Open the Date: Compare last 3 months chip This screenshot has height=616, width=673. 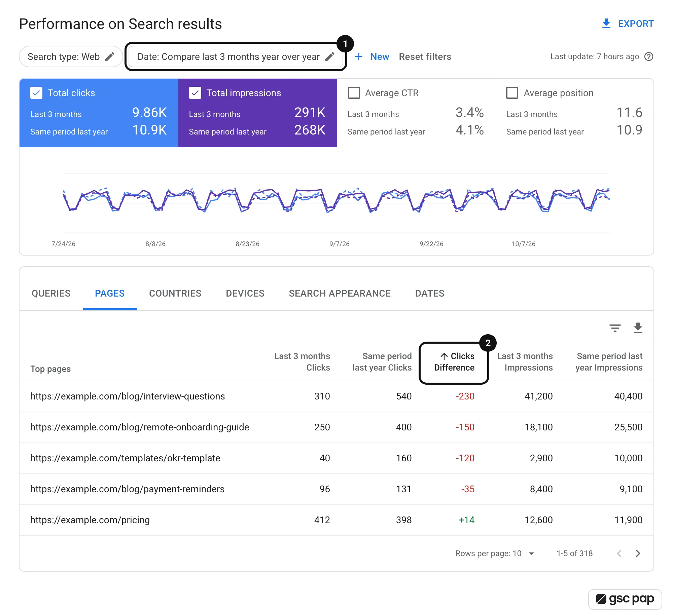coord(236,56)
